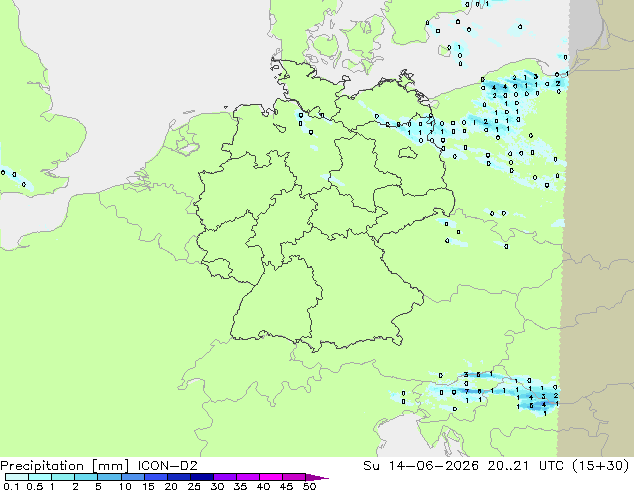Click the 0.5–1 mm legend swatch
This screenshot has height=490, width=634.
click(x=40, y=477)
